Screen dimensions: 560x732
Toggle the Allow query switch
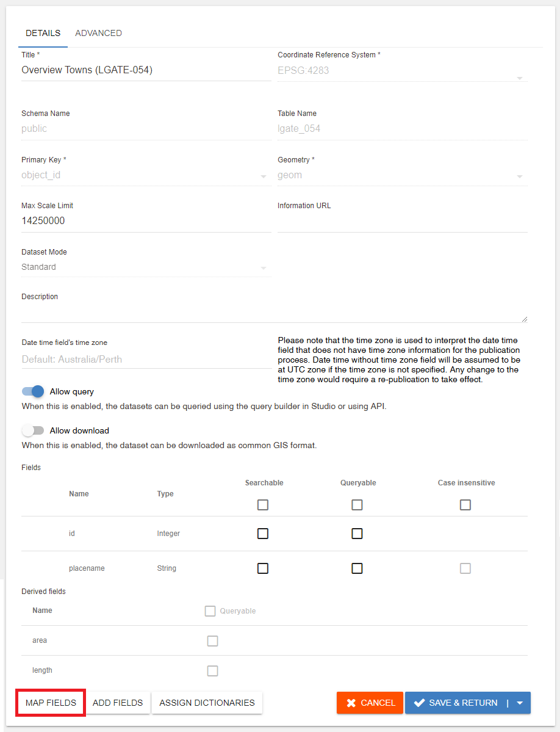pyautogui.click(x=34, y=391)
